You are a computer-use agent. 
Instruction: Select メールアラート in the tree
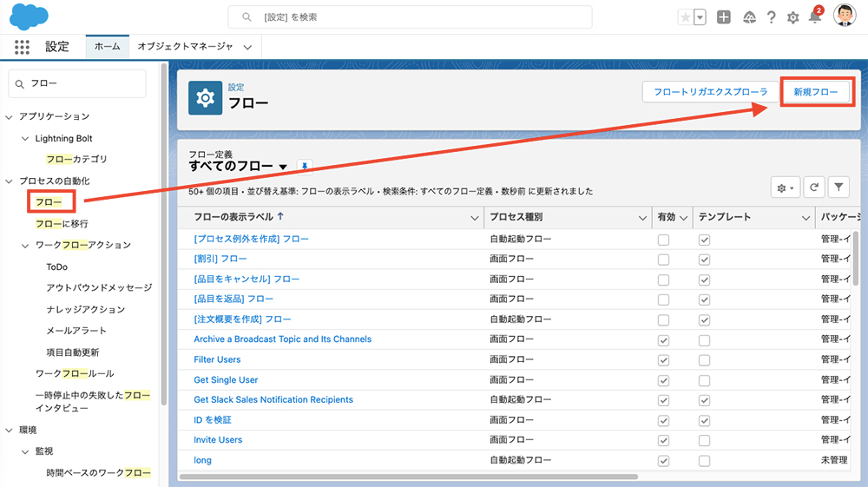tap(76, 331)
